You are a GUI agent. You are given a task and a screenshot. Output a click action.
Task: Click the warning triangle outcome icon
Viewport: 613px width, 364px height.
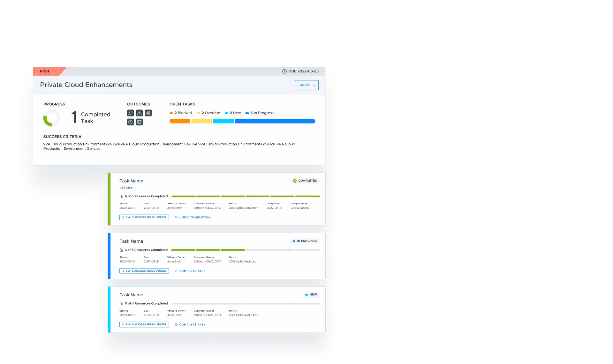click(x=139, y=113)
